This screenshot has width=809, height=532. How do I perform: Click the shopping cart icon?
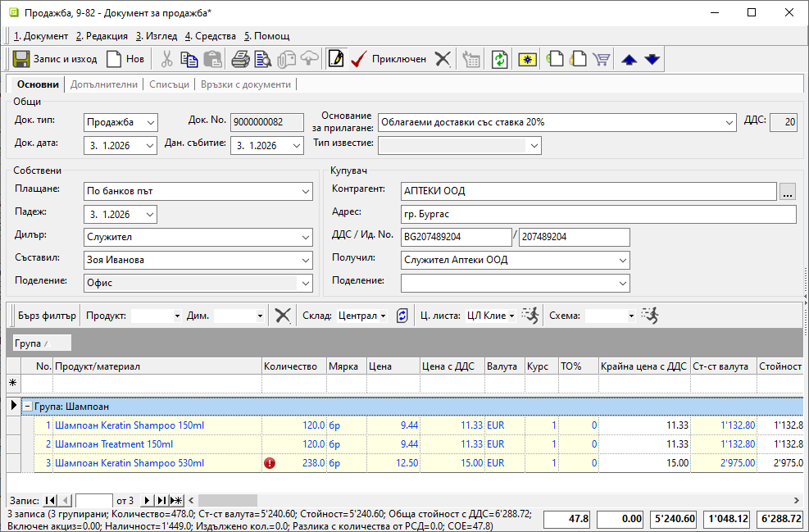click(x=602, y=59)
